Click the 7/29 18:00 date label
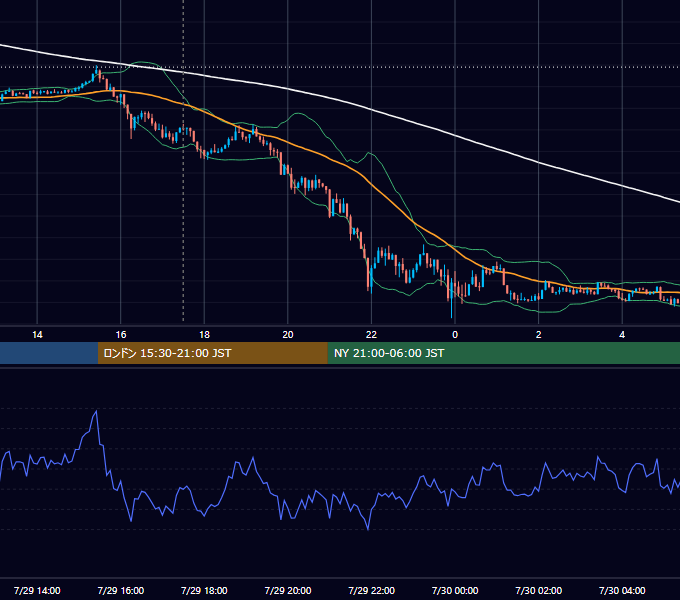Viewport: 680px width, 600px height. (204, 590)
